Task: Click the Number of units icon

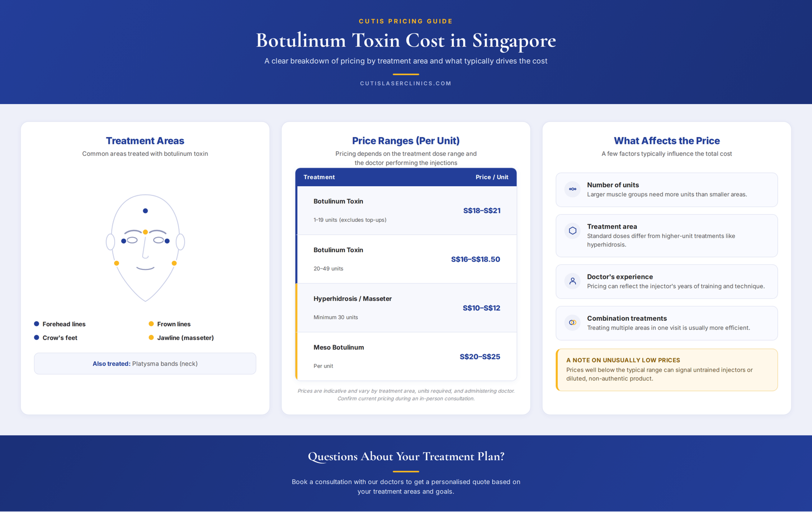Action: click(x=572, y=189)
